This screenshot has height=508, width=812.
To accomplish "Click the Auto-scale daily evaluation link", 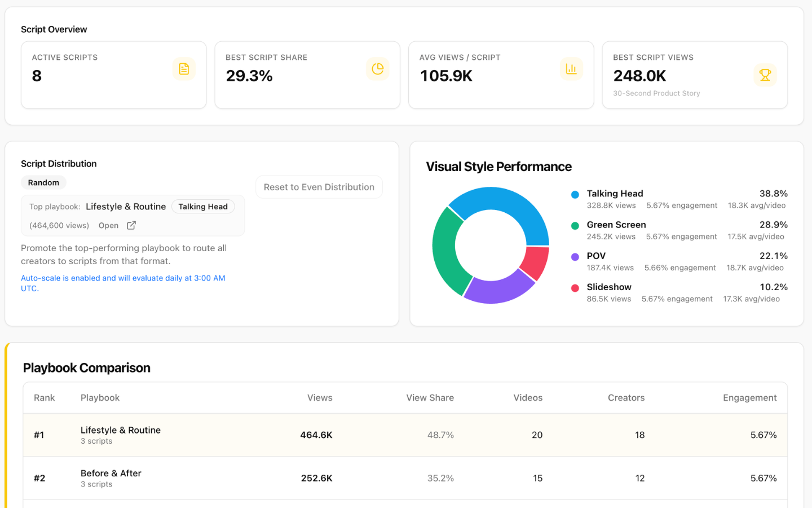I will [123, 283].
